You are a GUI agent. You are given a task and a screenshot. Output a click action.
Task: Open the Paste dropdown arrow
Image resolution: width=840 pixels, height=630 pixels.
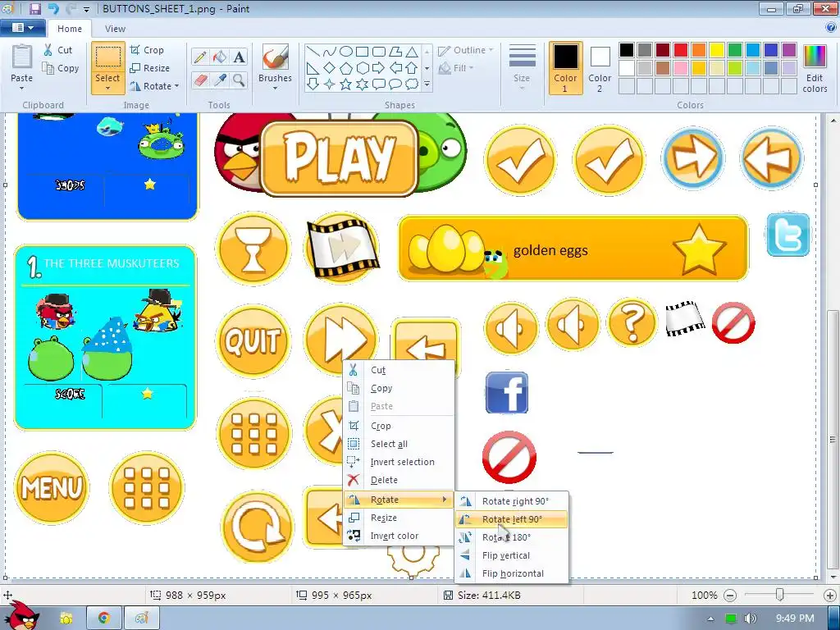tap(22, 88)
